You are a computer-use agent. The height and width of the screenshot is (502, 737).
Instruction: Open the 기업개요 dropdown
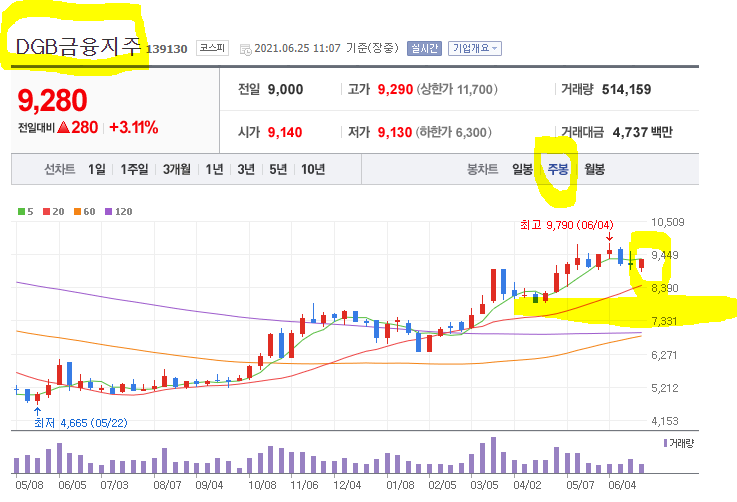pos(475,48)
